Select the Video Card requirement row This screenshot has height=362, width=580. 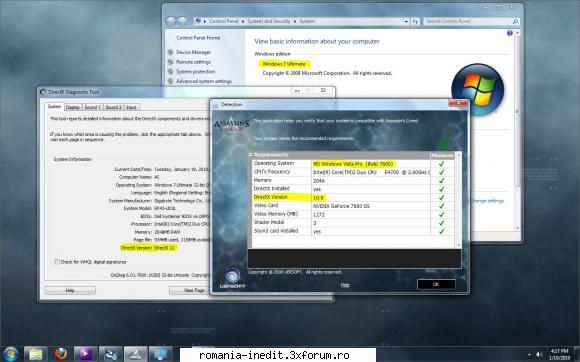tap(353, 206)
